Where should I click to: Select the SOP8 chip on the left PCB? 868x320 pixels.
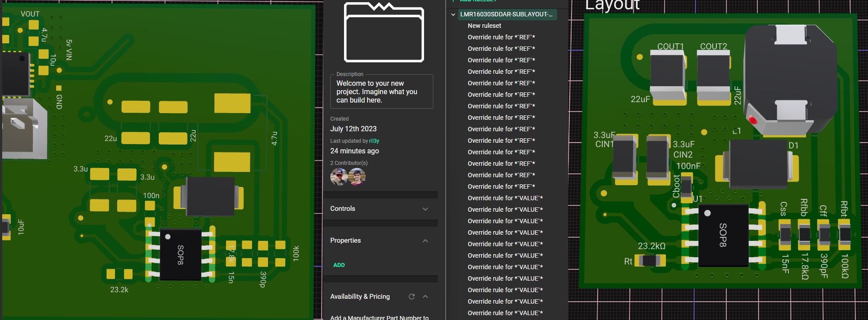(x=181, y=255)
